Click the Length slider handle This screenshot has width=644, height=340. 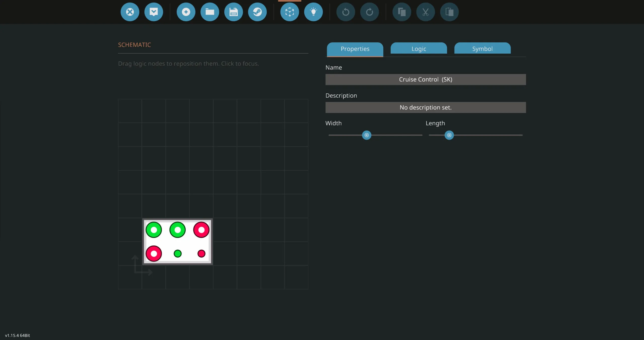click(x=449, y=135)
